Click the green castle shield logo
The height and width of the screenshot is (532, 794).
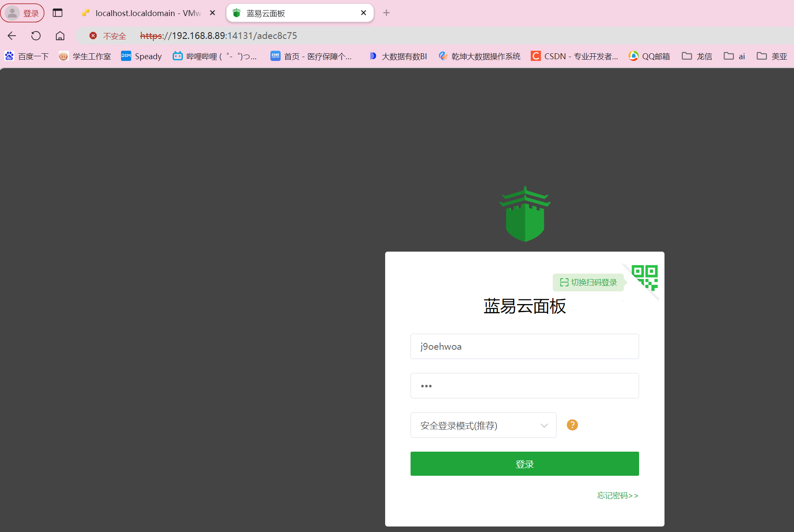tap(525, 214)
